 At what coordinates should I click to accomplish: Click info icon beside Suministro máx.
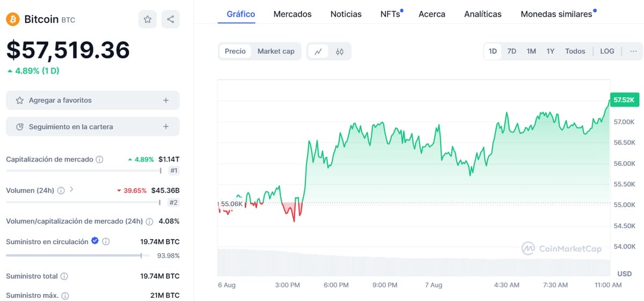click(65, 296)
